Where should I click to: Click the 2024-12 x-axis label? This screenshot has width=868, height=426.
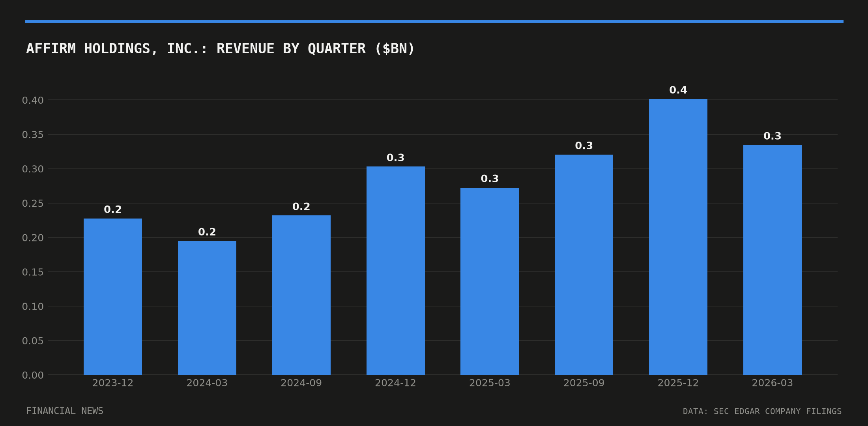pos(396,383)
